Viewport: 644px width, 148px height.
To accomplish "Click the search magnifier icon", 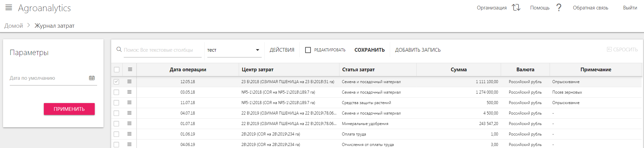I will [x=119, y=49].
